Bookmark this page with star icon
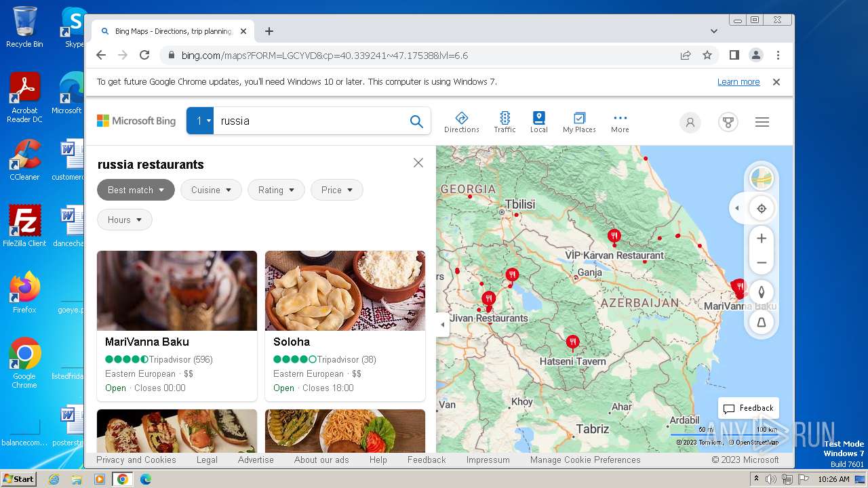The width and height of the screenshot is (868, 488). pos(707,56)
